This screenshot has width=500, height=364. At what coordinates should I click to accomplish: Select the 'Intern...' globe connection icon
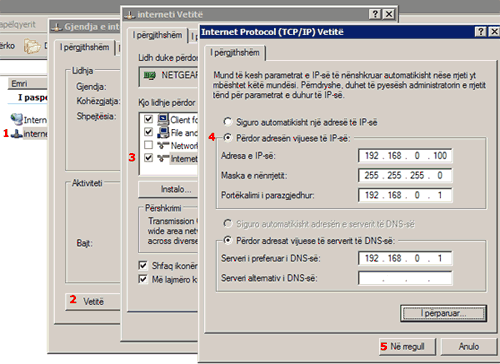click(16, 119)
